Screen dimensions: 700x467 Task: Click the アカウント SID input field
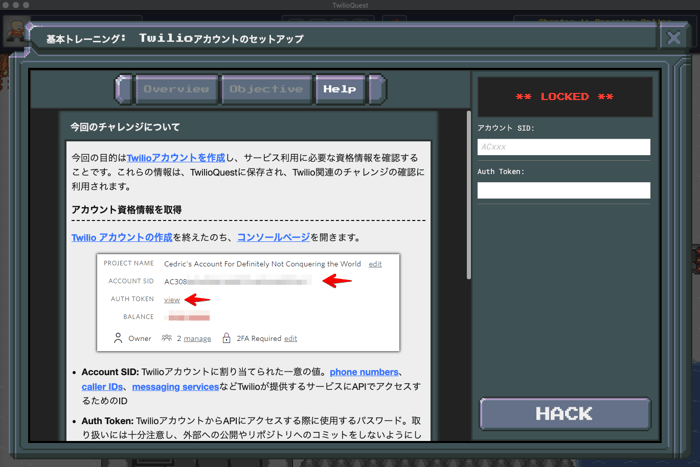point(563,147)
